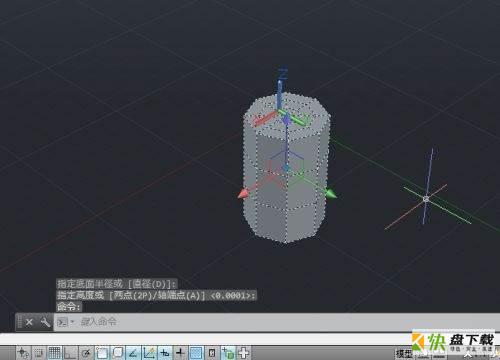This screenshot has width=500, height=360.
Task: Click the green Y-axis arrow of move gizmo
Action: (x=331, y=194)
